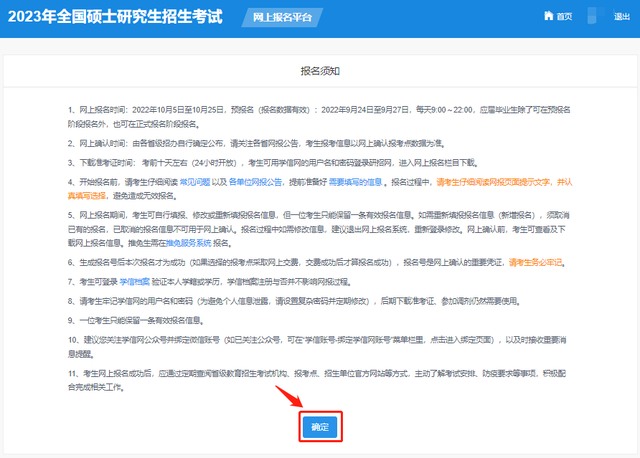Click rule 6 text about 生成报名号
This screenshot has height=458, width=640.
(x=317, y=262)
